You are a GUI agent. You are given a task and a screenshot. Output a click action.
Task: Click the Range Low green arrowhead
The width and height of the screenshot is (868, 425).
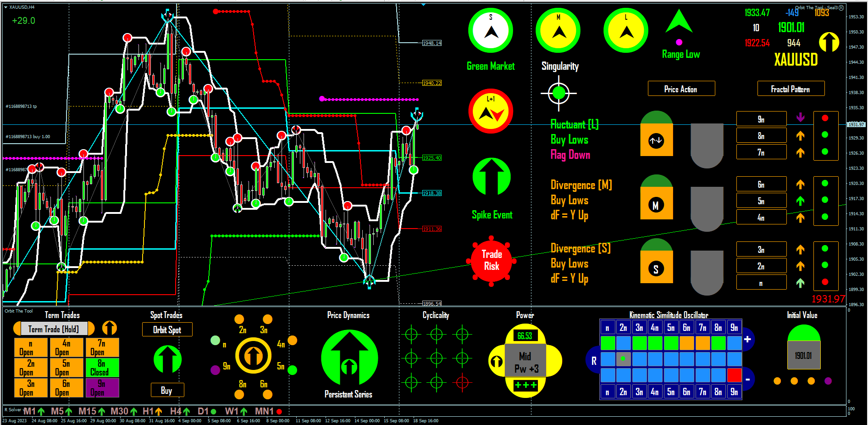click(679, 21)
